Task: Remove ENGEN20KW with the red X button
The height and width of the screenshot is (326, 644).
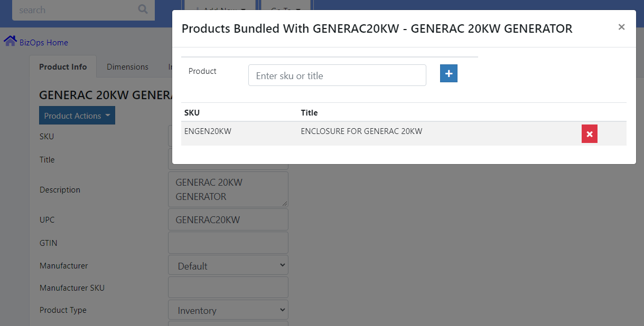Action: pyautogui.click(x=589, y=134)
